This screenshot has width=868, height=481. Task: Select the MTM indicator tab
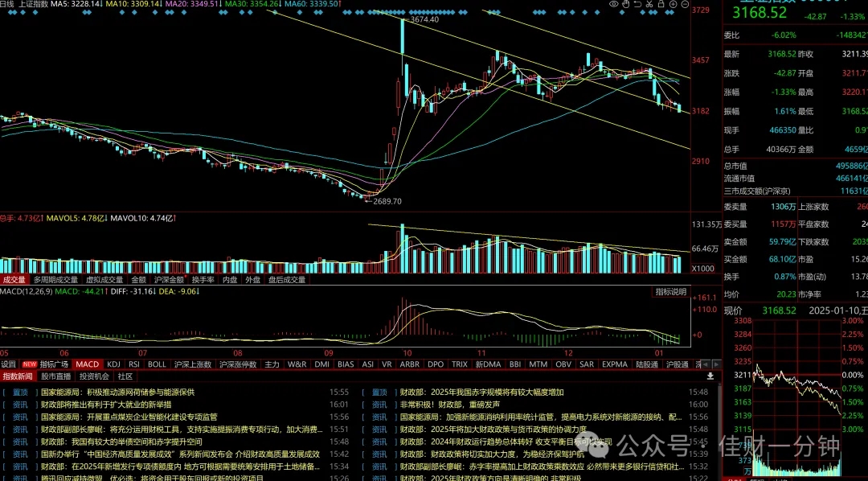(538, 364)
